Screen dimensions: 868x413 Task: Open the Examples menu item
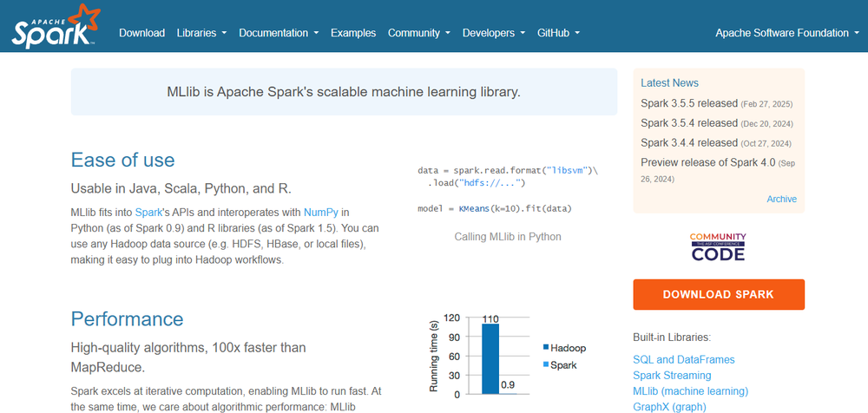[x=353, y=33]
